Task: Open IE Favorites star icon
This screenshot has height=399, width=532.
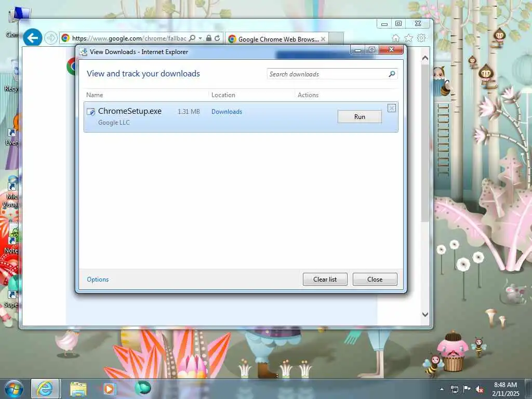Action: tap(408, 38)
